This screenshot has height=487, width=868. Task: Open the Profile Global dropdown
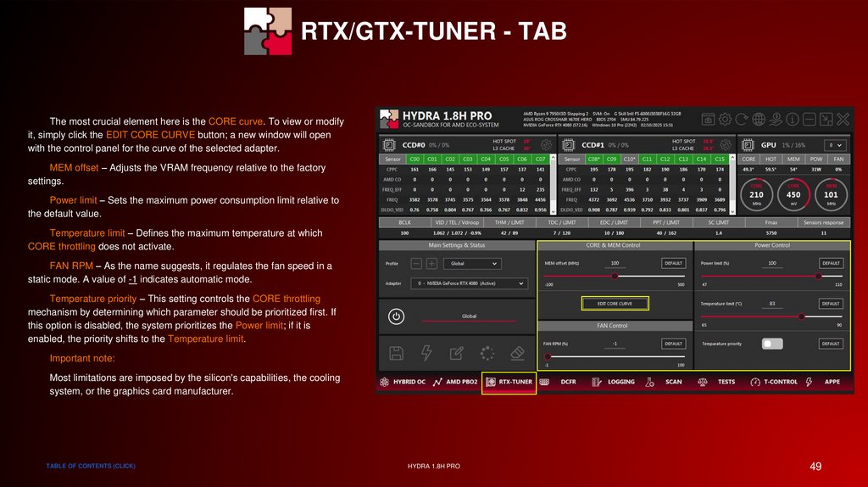[x=472, y=264]
